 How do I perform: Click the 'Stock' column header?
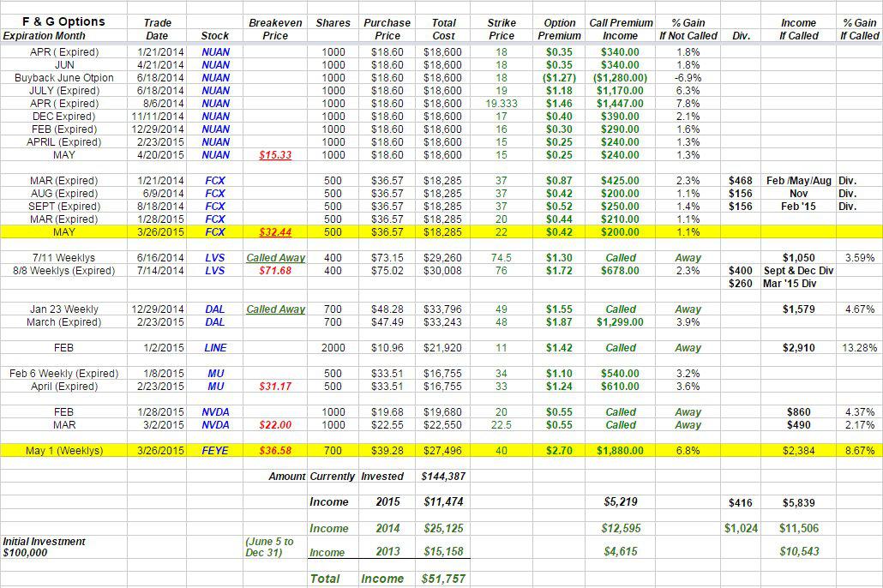click(x=214, y=35)
